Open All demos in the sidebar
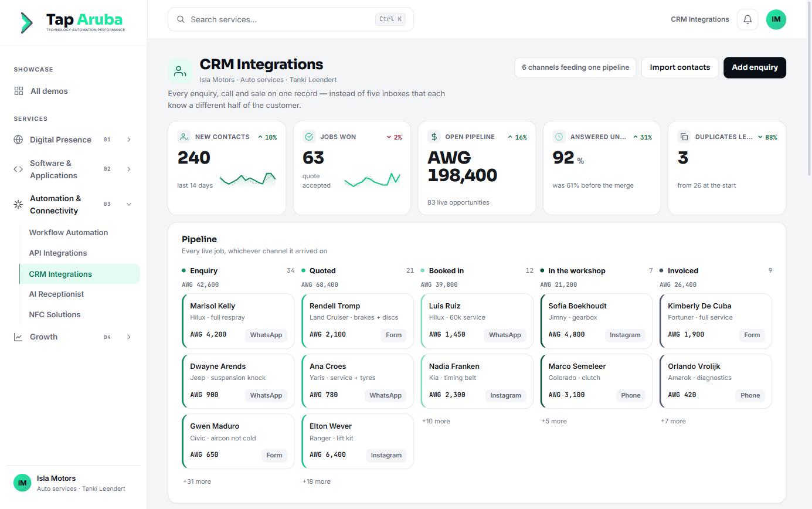 coord(74,91)
